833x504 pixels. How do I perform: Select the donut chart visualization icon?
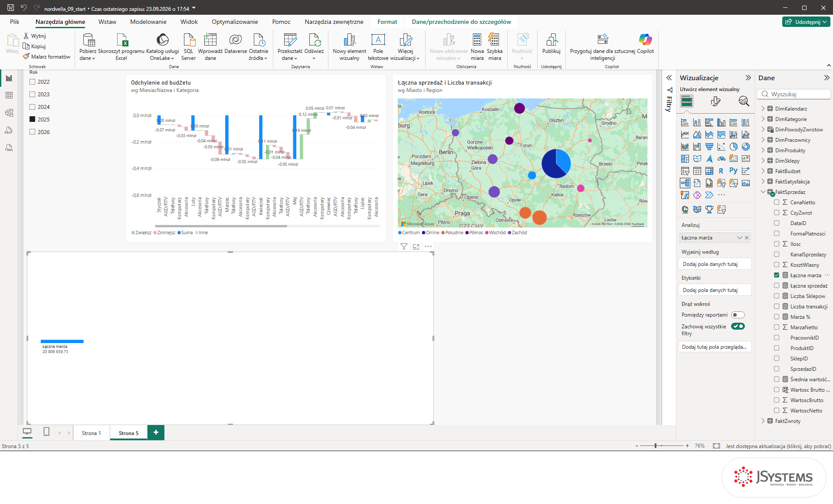click(x=745, y=147)
